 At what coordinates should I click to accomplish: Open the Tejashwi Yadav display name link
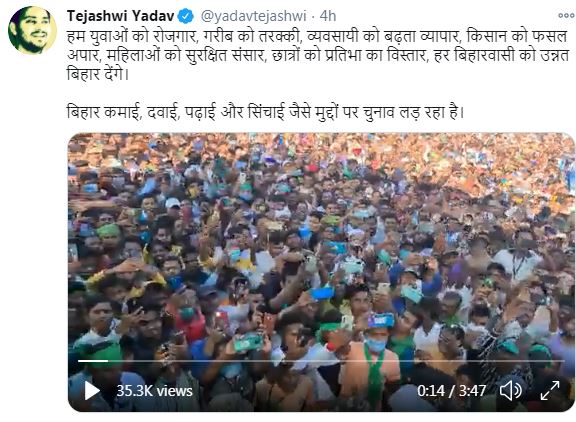120,16
